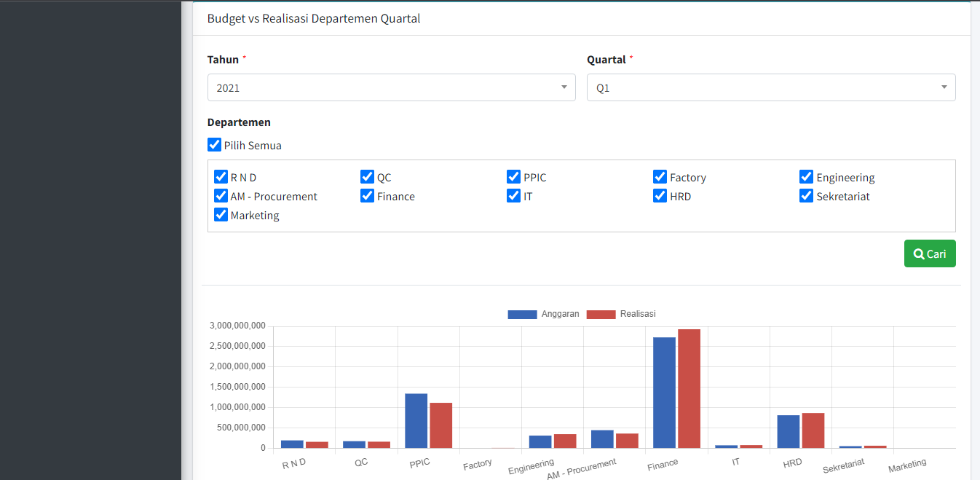The height and width of the screenshot is (480, 980).
Task: Open the Quartal Q1 dropdown
Action: 770,87
